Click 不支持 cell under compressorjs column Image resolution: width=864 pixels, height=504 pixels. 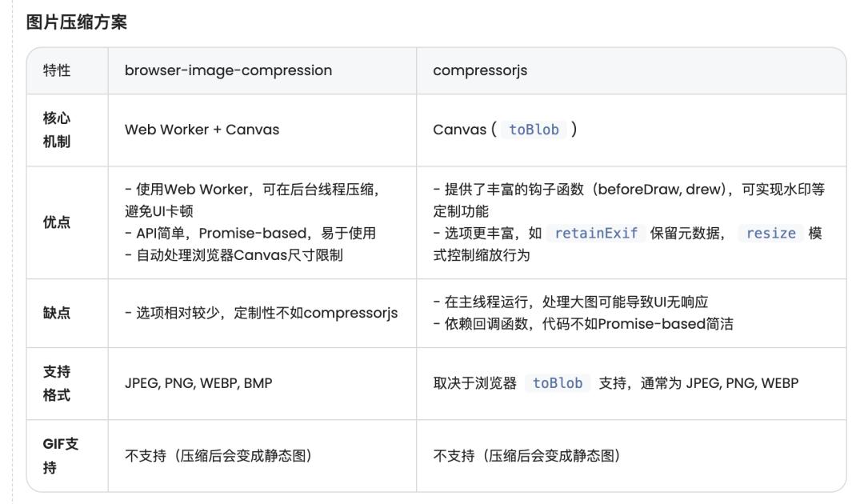526,455
